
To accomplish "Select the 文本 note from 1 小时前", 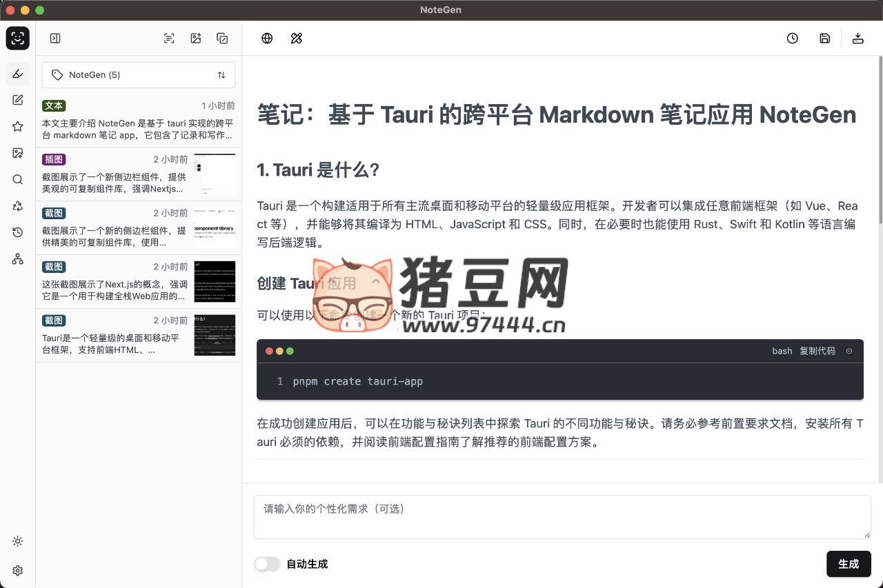I will click(139, 121).
